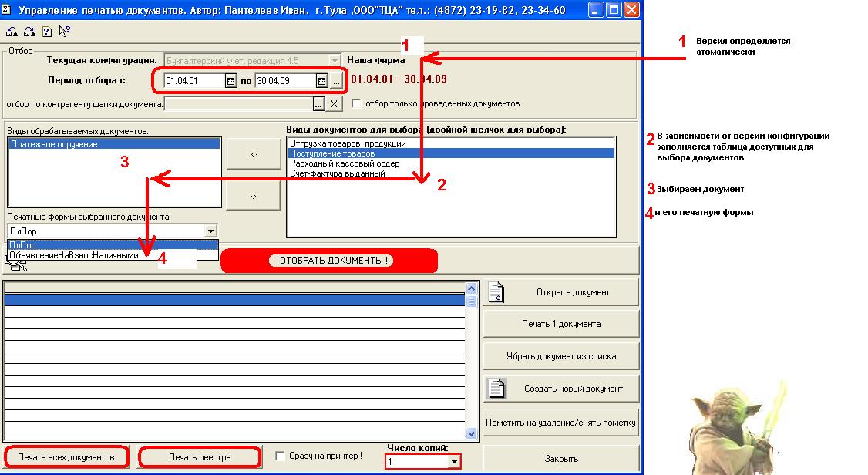The image size is (868, 475).
Task: Toggle the 'Сразу на принтер' checkbox
Action: pyautogui.click(x=280, y=456)
